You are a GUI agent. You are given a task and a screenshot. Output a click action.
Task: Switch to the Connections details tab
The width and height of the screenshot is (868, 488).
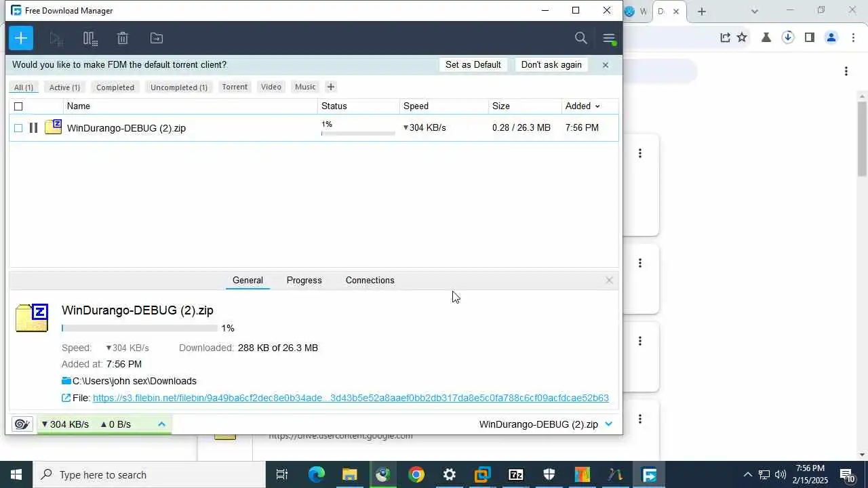click(370, 280)
